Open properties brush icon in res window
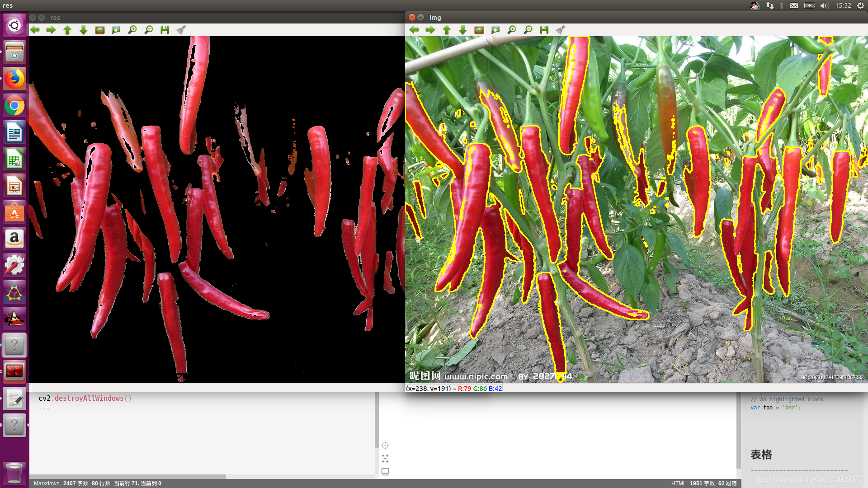868x488 pixels. click(x=181, y=30)
